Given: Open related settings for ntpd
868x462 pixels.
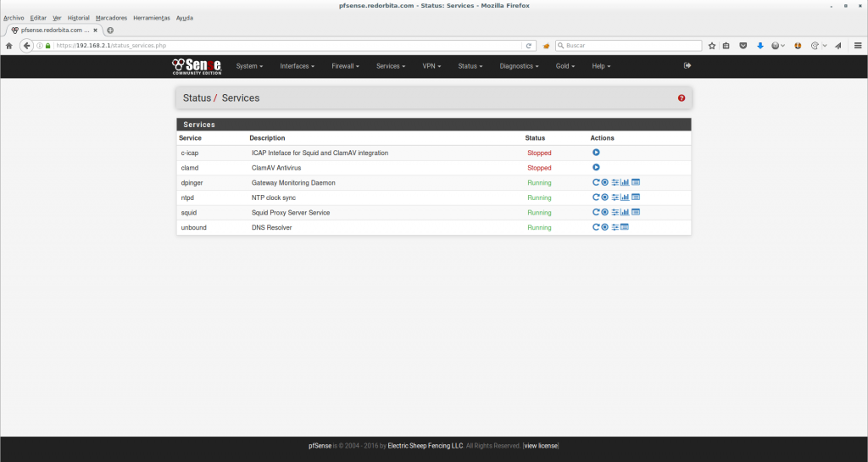Looking at the screenshot, I should [615, 198].
